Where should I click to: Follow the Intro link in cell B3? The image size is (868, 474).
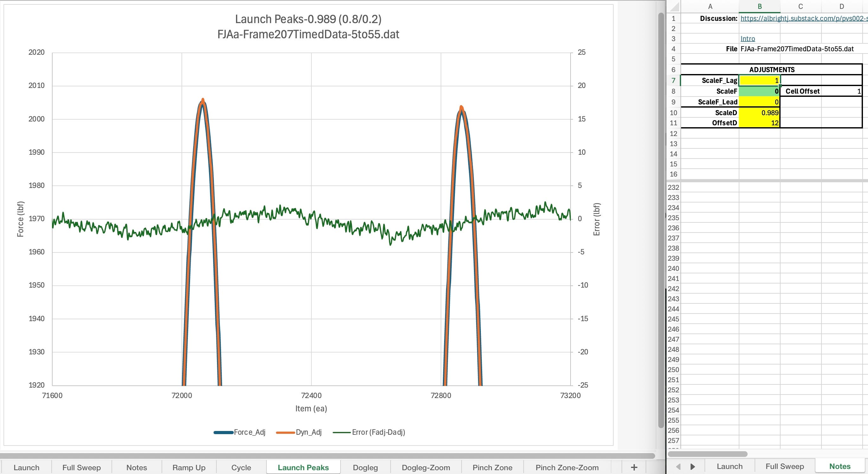747,39
